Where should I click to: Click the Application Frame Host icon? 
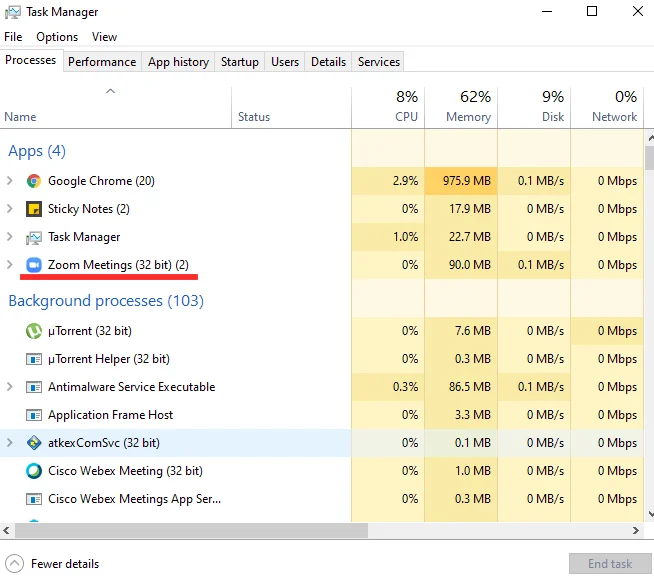34,415
